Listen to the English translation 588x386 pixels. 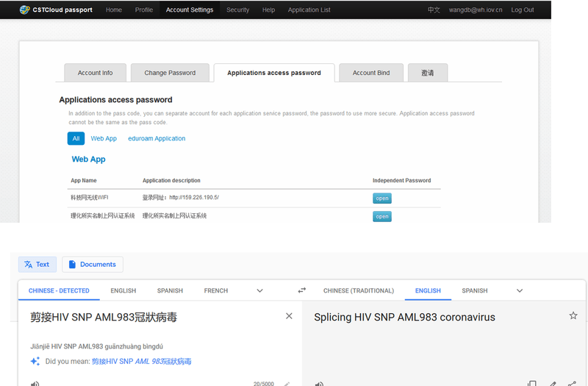pyautogui.click(x=319, y=383)
